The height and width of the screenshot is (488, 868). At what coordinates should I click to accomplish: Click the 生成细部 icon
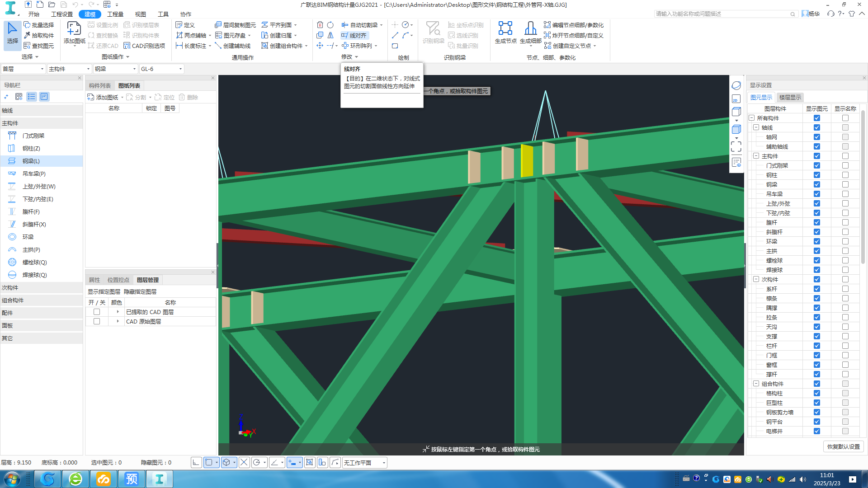tap(530, 33)
